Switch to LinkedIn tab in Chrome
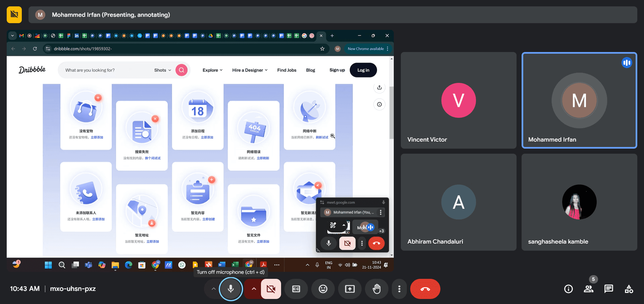This screenshot has height=304, width=644. [77, 36]
